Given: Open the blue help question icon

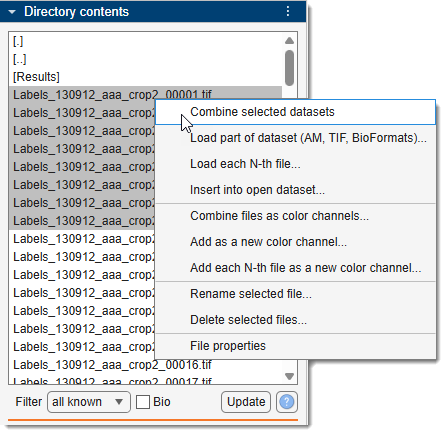Looking at the screenshot, I should tap(287, 402).
